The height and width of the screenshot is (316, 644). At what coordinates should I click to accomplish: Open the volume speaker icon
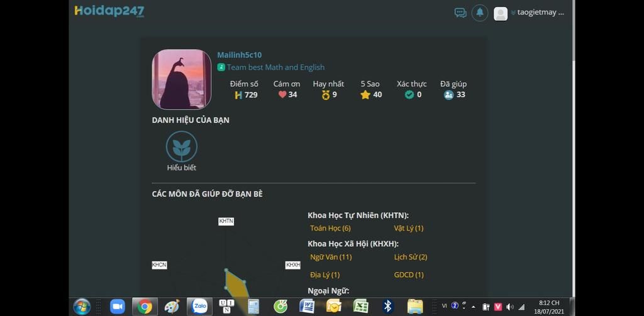(510, 307)
